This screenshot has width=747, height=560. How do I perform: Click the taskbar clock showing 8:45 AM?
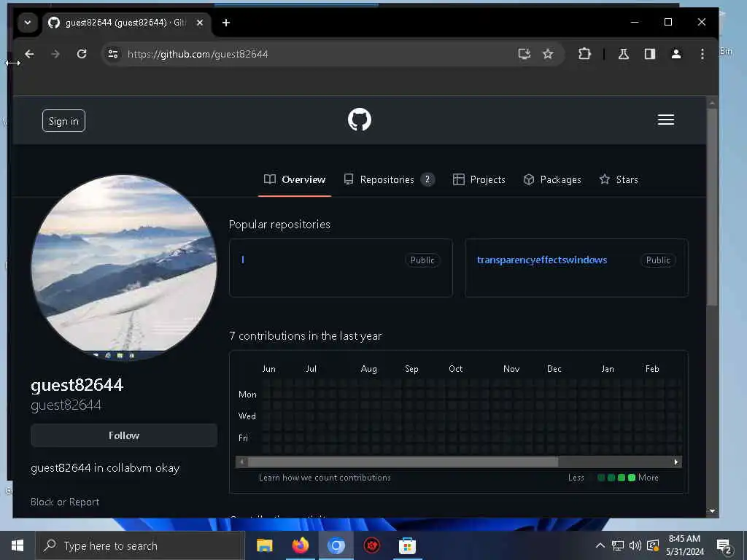click(684, 545)
